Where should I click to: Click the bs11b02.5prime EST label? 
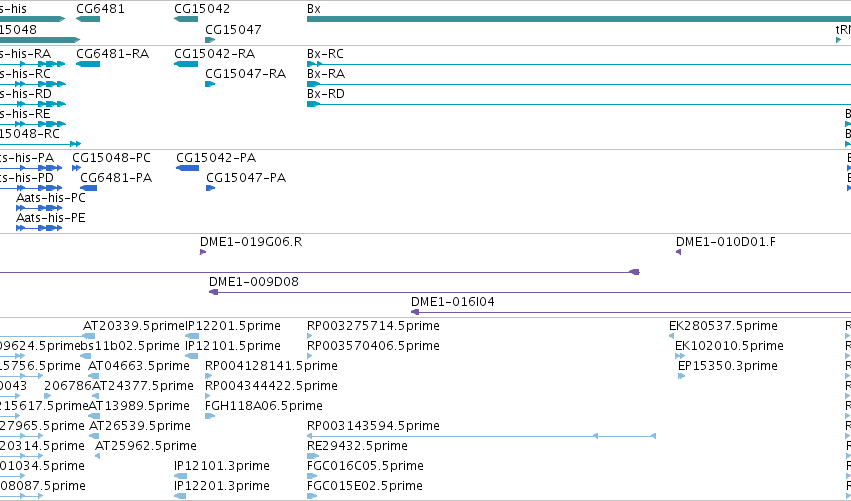130,346
